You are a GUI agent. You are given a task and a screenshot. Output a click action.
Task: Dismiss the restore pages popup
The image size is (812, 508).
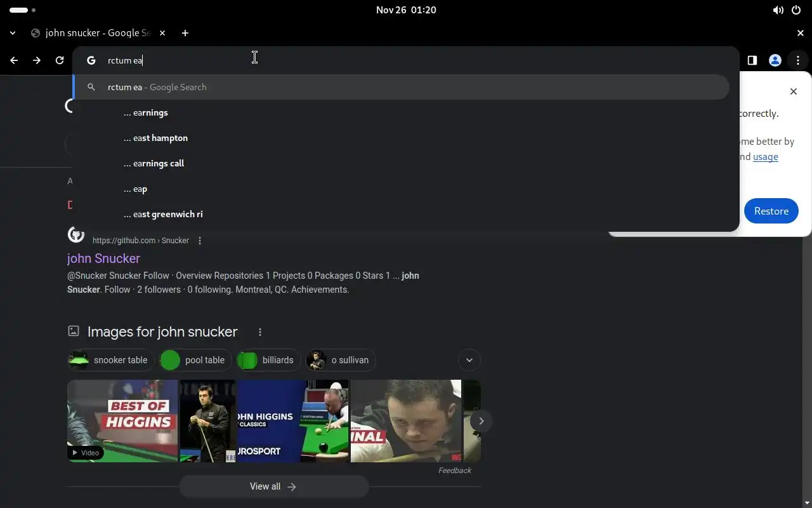tap(794, 91)
